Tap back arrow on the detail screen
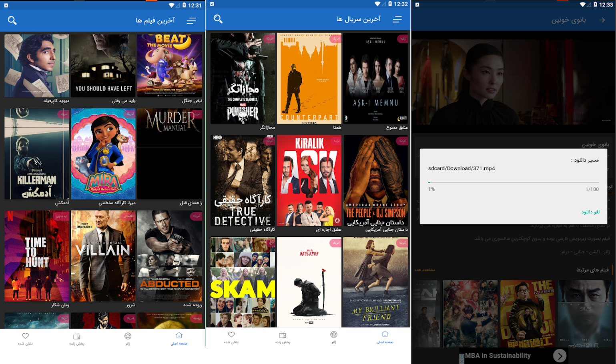The image size is (616, 364). point(602,20)
